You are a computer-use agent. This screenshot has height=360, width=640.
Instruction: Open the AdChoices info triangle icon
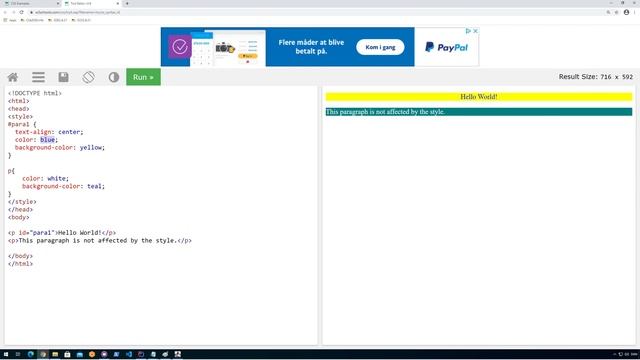(468, 31)
